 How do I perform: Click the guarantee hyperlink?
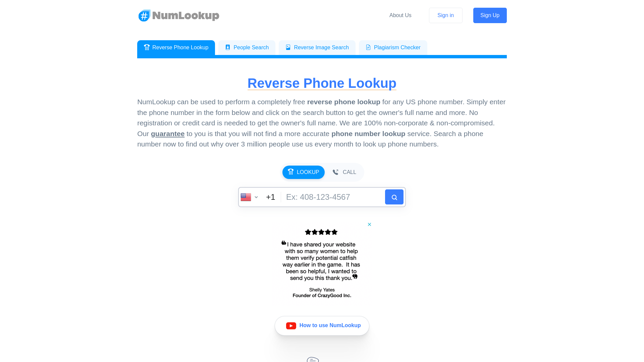168,133
